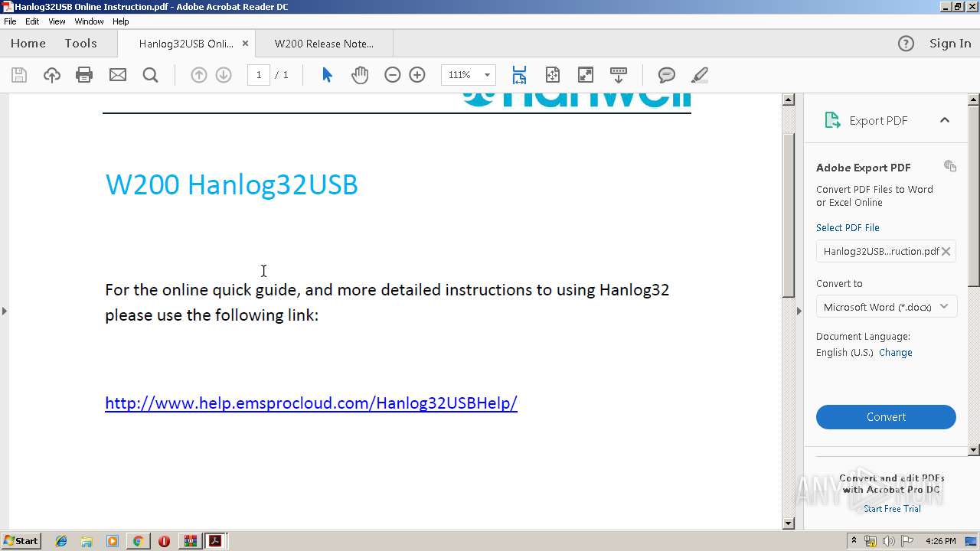This screenshot has height=551, width=980.
Task: Remove selected PDF file with X
Action: (946, 251)
